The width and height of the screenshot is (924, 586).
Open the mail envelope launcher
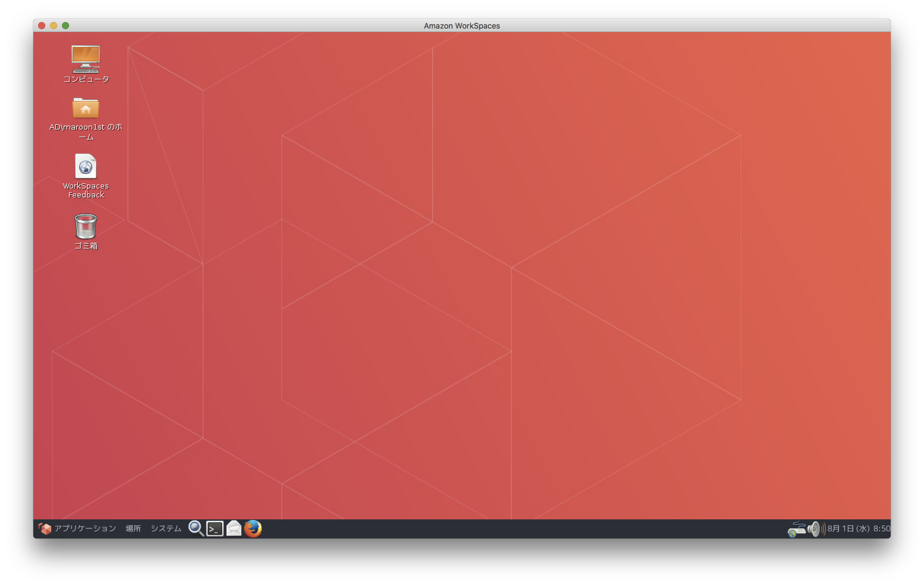coord(234,528)
